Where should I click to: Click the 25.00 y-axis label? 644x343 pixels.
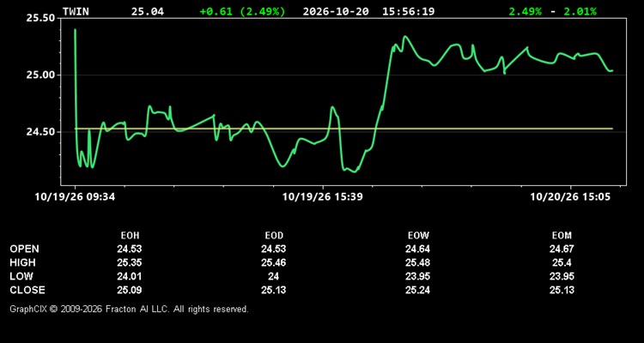click(x=39, y=75)
